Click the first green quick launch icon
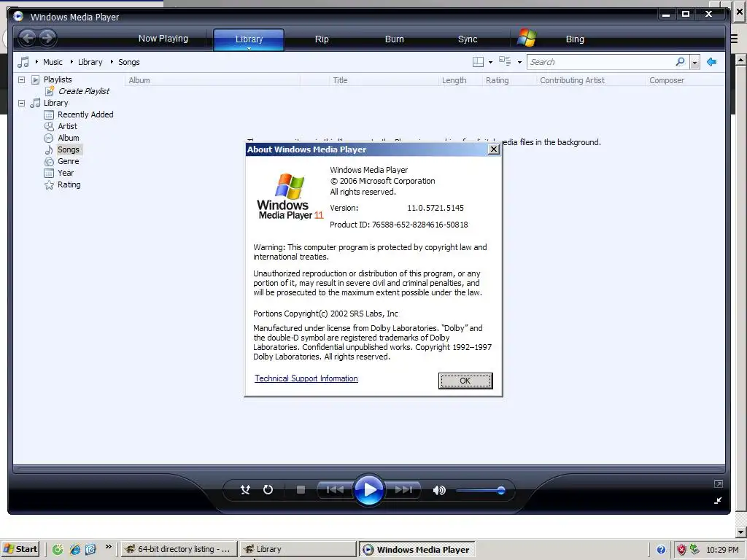 click(58, 549)
